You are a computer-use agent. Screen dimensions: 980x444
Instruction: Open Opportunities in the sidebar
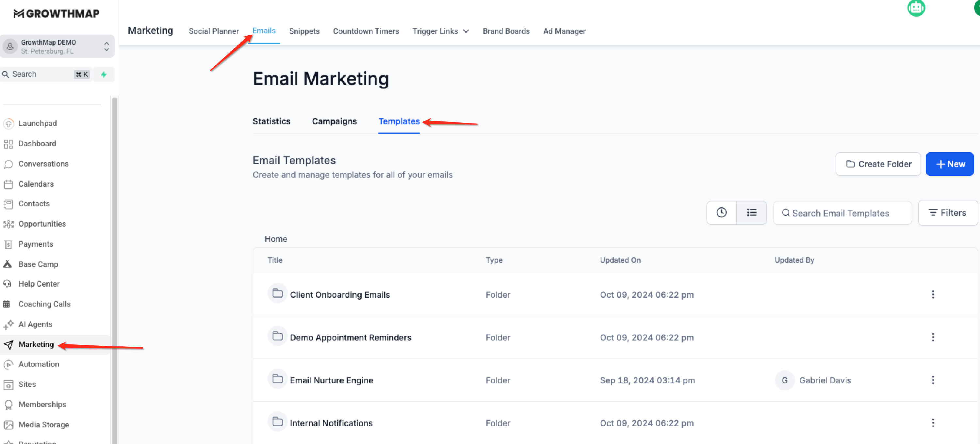(x=42, y=224)
